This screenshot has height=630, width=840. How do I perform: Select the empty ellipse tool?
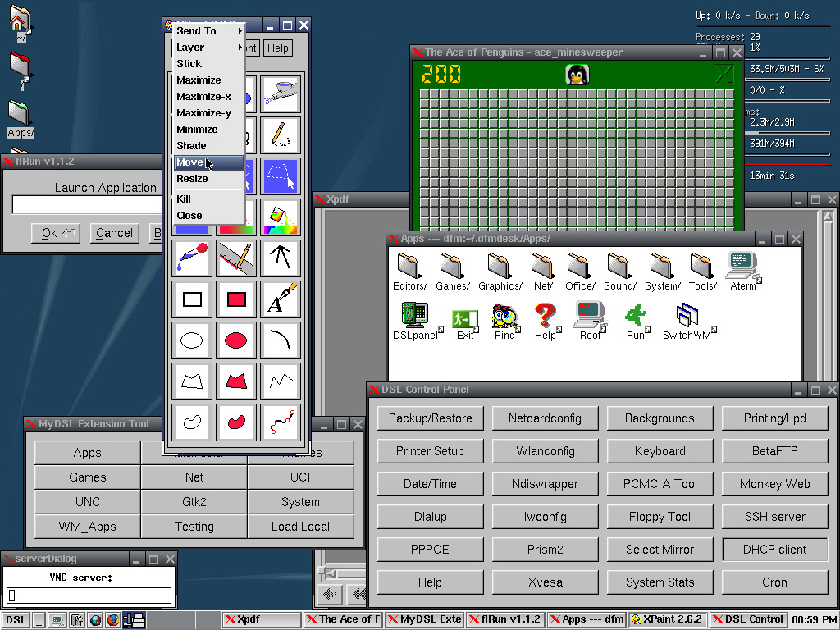click(192, 340)
